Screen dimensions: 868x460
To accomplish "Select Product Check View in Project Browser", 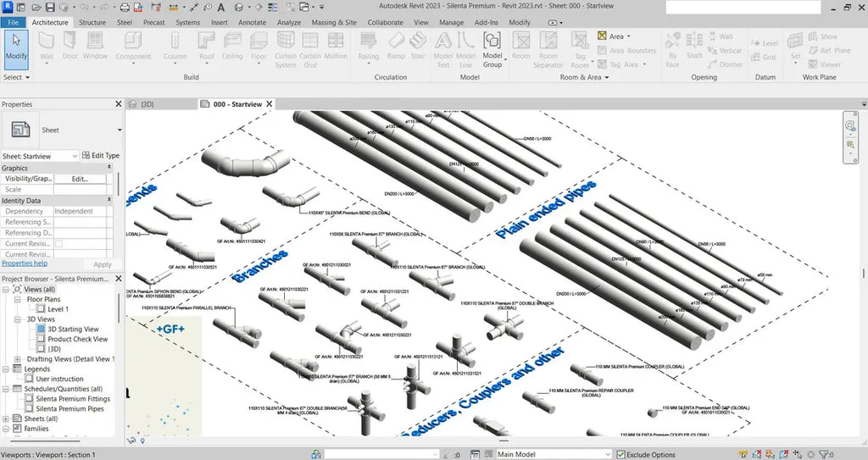I will point(77,340).
